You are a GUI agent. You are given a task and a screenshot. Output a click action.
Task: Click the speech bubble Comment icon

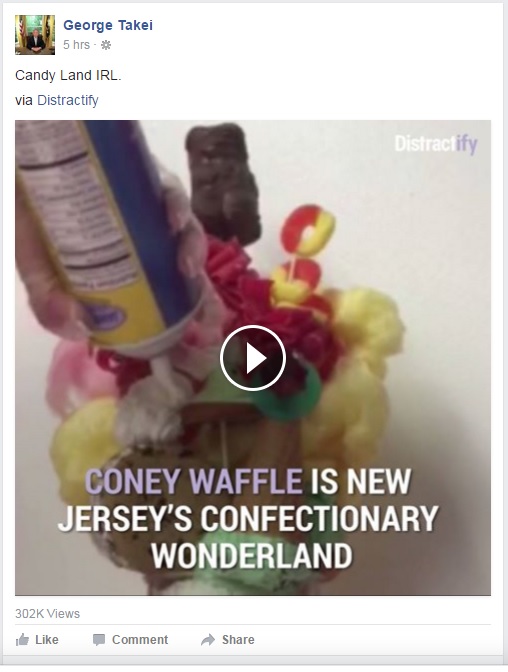99,640
